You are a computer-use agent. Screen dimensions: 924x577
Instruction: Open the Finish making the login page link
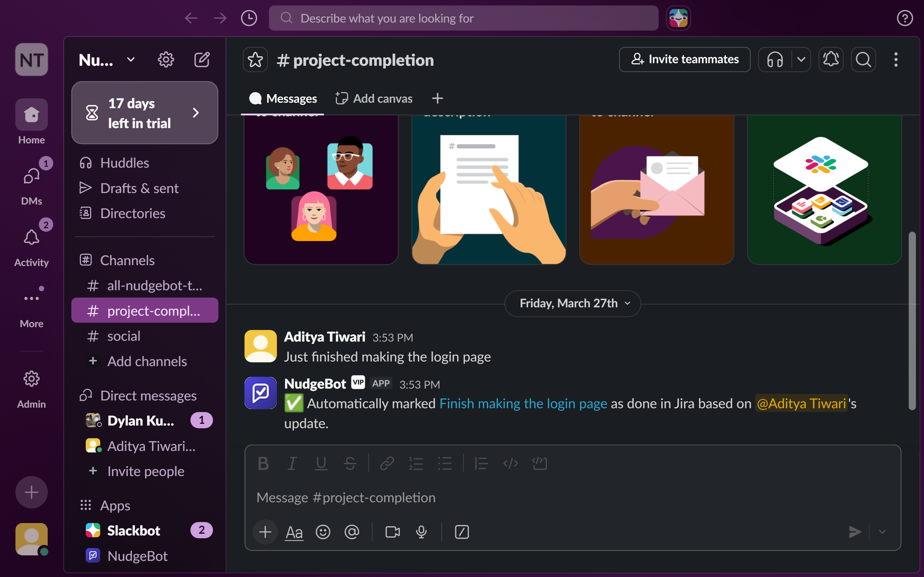pos(523,403)
